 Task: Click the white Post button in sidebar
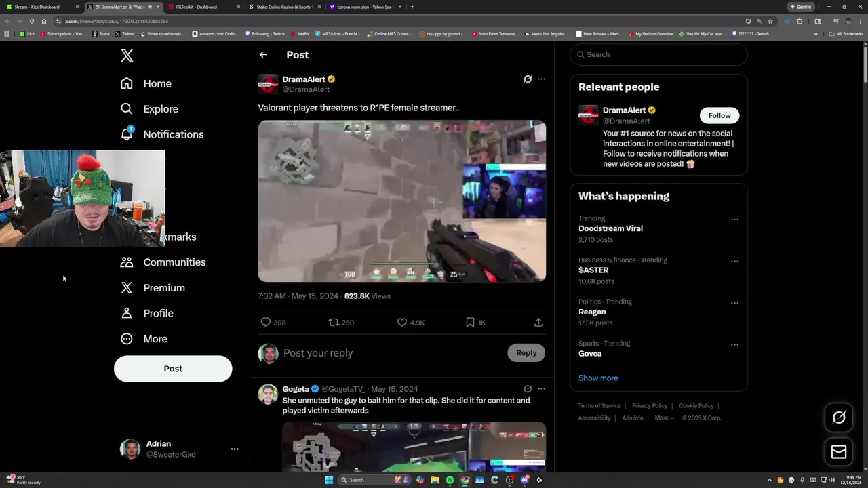(173, 369)
